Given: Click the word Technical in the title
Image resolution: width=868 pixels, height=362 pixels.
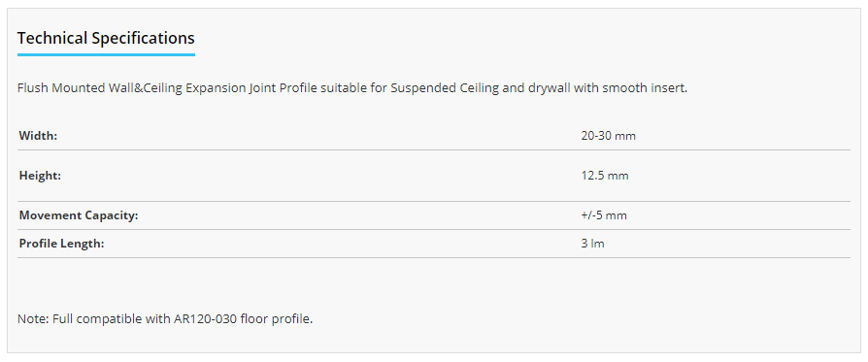Looking at the screenshot, I should [52, 38].
